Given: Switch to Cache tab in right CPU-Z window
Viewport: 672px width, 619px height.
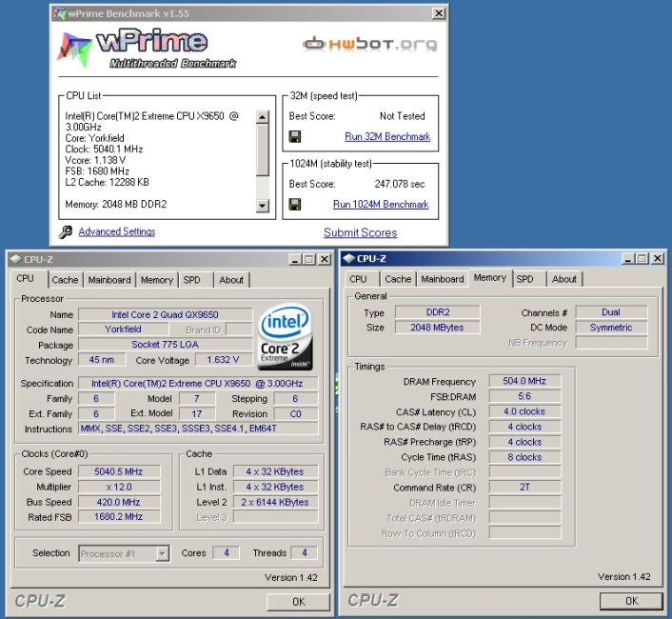Looking at the screenshot, I should point(398,279).
